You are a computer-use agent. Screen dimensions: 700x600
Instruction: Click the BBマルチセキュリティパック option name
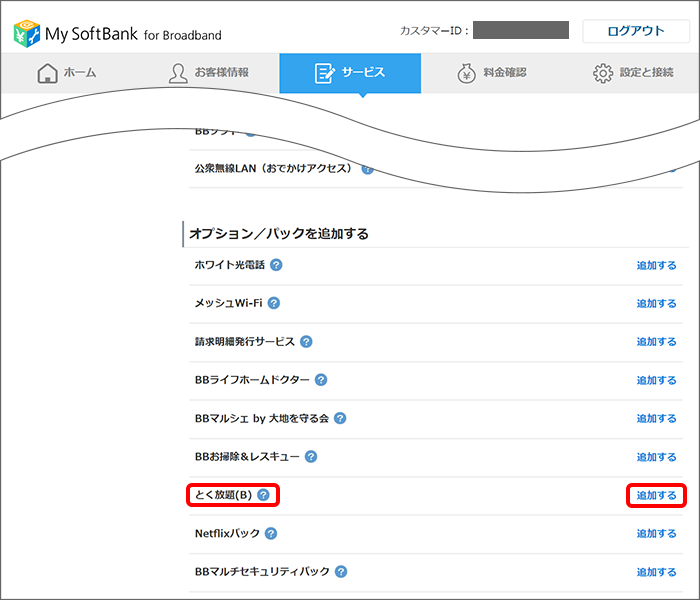(x=262, y=572)
